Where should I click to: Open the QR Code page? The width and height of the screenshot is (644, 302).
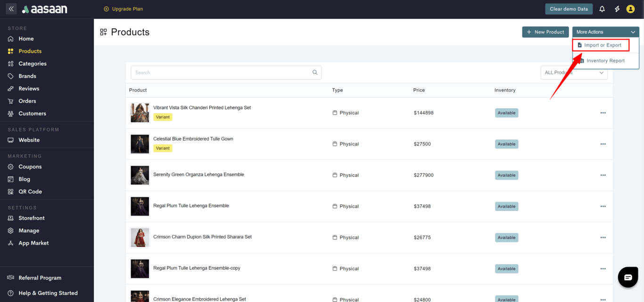(30, 192)
